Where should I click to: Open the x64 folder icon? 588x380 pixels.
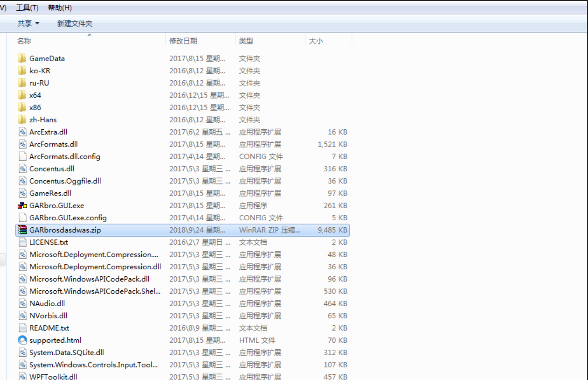coord(22,95)
